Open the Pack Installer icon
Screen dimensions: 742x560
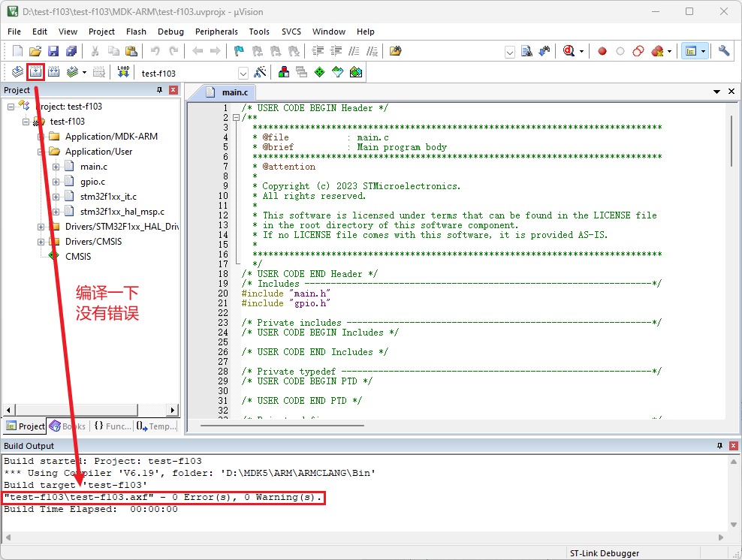point(356,72)
